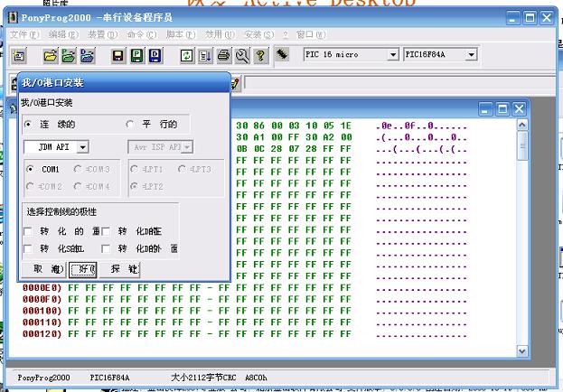Viewport: 563px width, 392px height.
Task: Save data file blue floppy D icon
Action: (x=155, y=56)
